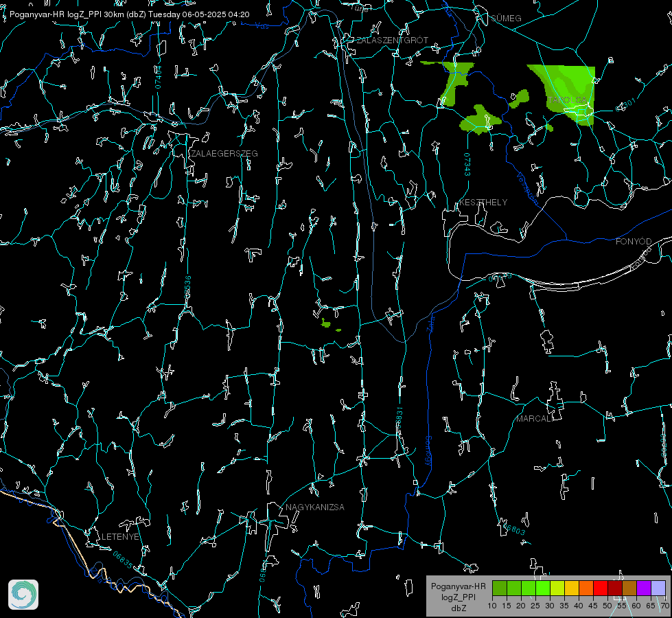Click the 'logZ_PPI' legend label

click(x=458, y=597)
